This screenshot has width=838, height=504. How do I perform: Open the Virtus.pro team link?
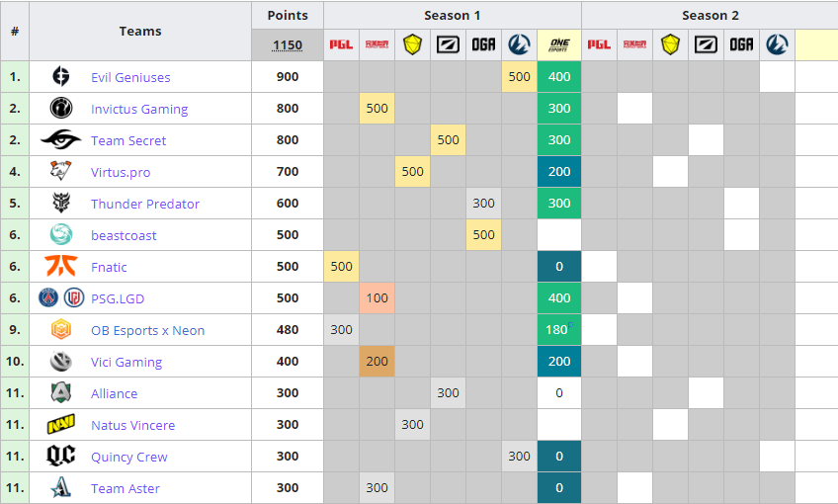click(x=121, y=172)
